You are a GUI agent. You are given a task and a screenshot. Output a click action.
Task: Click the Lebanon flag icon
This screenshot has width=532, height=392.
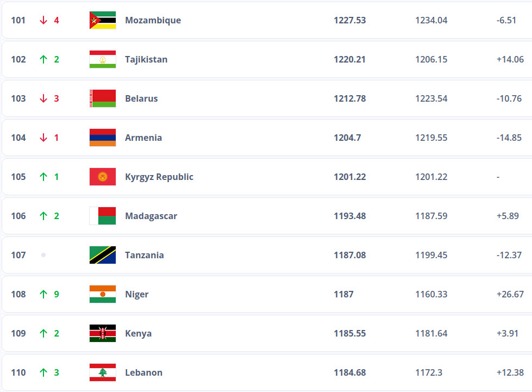[103, 372]
